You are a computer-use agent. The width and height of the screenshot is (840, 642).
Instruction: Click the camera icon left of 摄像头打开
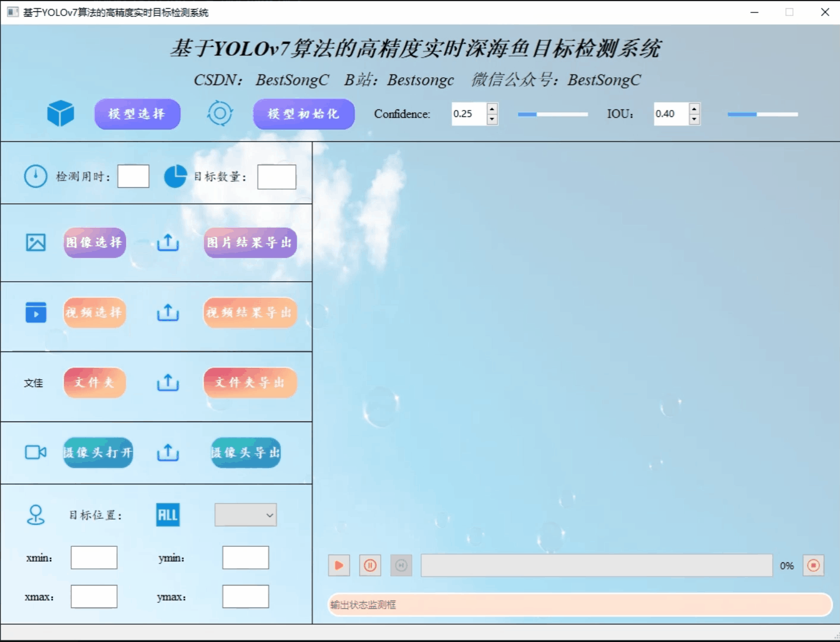point(36,452)
